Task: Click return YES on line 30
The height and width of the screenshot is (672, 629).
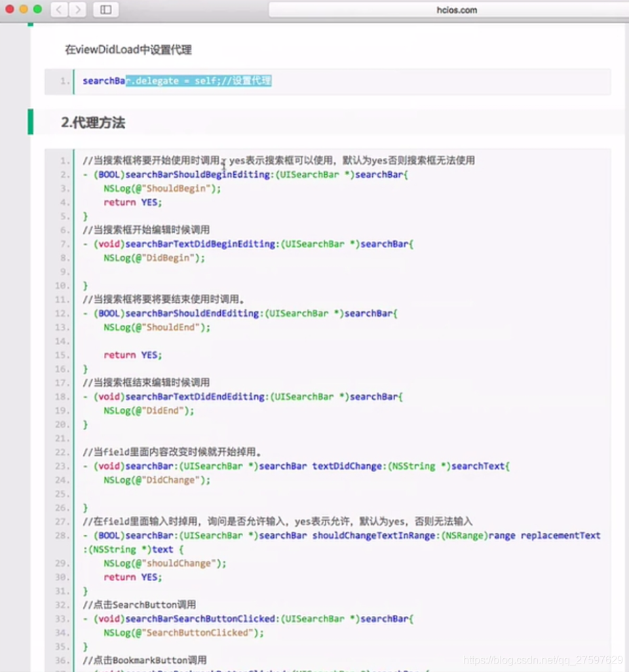Action: click(132, 577)
